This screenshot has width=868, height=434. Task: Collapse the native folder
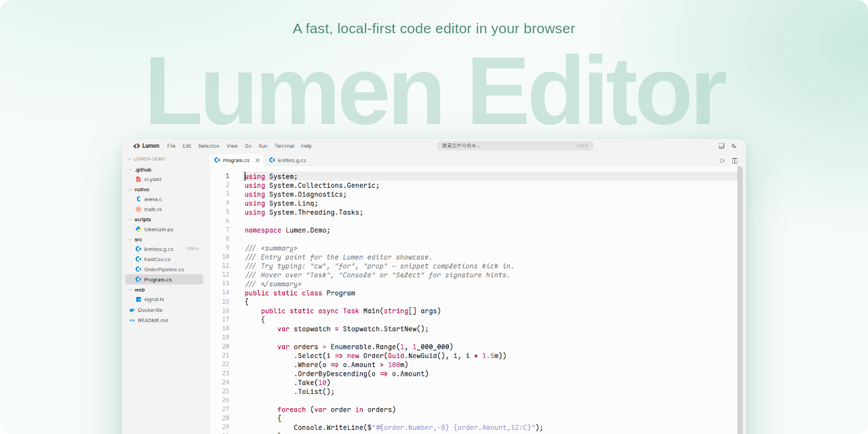(x=130, y=190)
